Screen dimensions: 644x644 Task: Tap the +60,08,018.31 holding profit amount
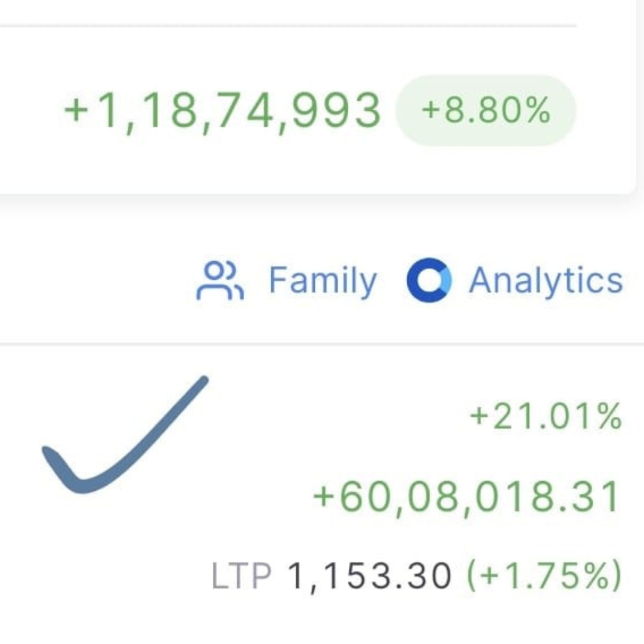click(x=466, y=497)
